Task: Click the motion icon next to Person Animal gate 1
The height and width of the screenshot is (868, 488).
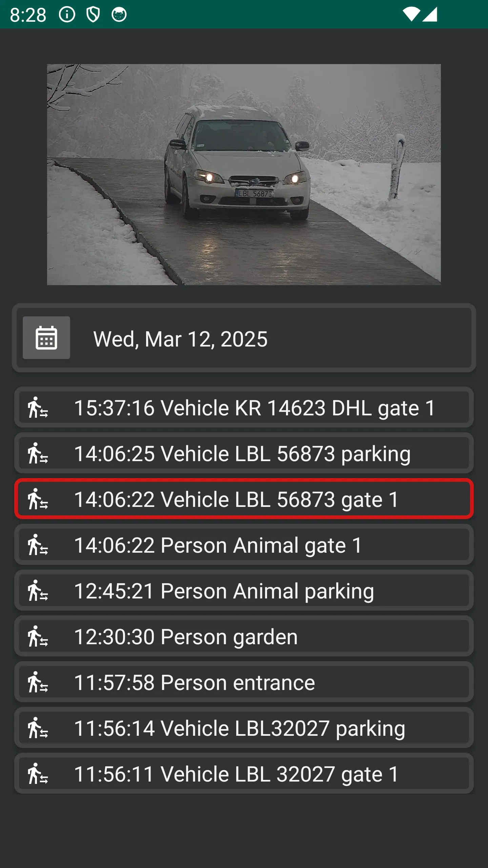Action: tap(38, 545)
